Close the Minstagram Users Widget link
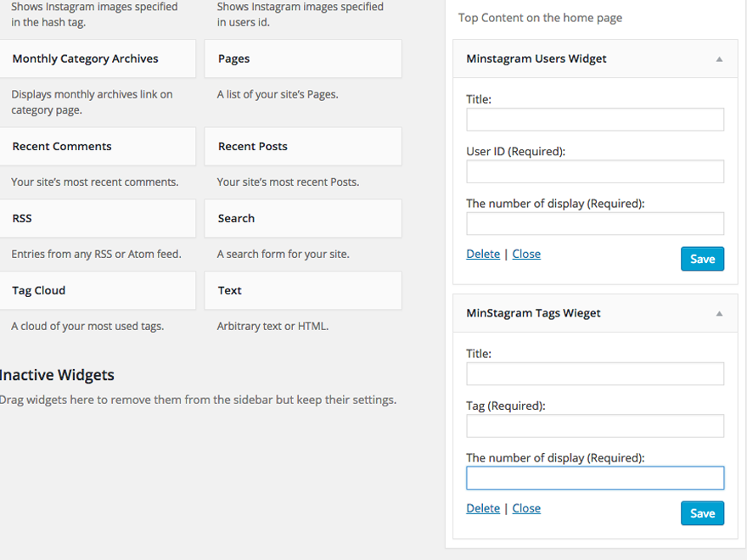Screen dimensions: 747x560 (526, 254)
